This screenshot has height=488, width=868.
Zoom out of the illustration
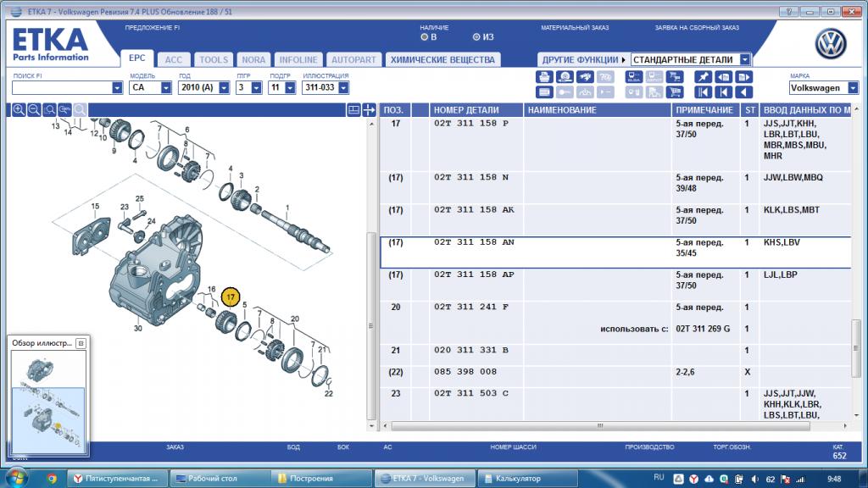[x=34, y=109]
